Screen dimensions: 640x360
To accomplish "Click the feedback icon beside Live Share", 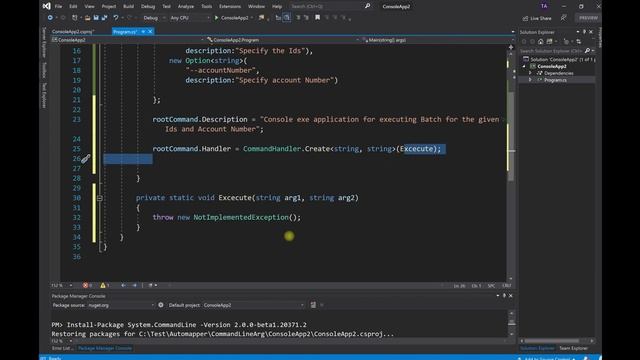I will pos(563,18).
